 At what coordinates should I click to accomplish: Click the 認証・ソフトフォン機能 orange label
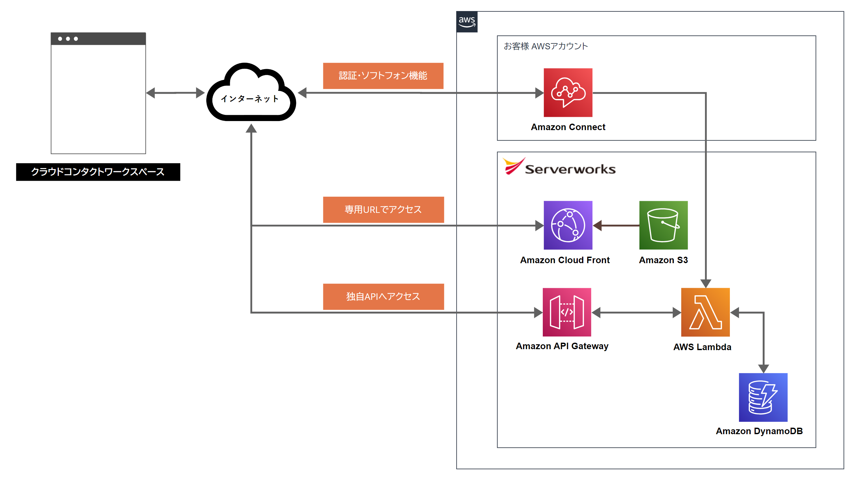pyautogui.click(x=383, y=76)
